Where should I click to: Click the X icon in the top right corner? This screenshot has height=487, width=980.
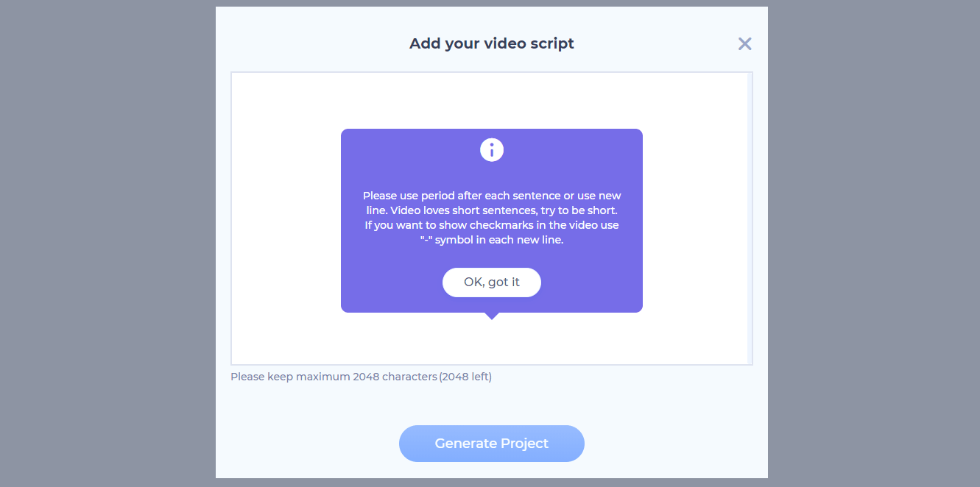[744, 43]
